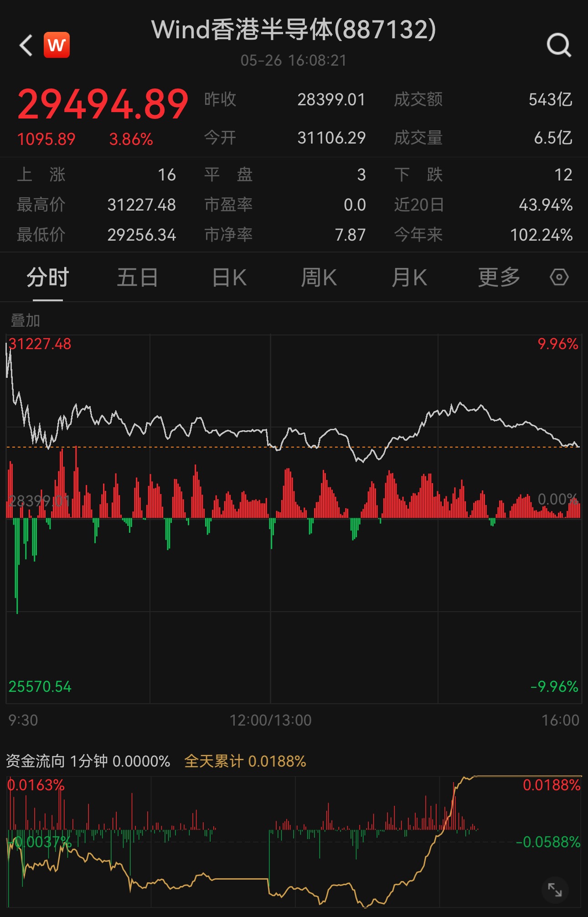588x917 pixels.
Task: Tap the price change 1095.89
Action: (x=46, y=139)
